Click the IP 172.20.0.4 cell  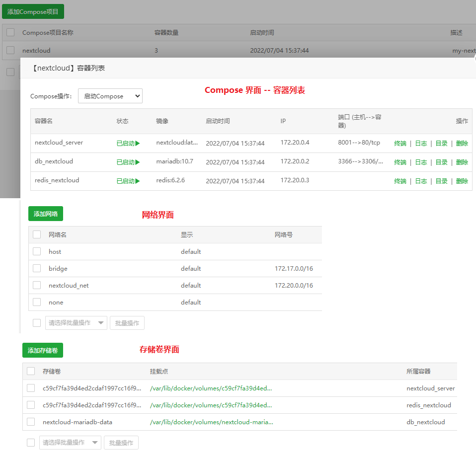[295, 143]
